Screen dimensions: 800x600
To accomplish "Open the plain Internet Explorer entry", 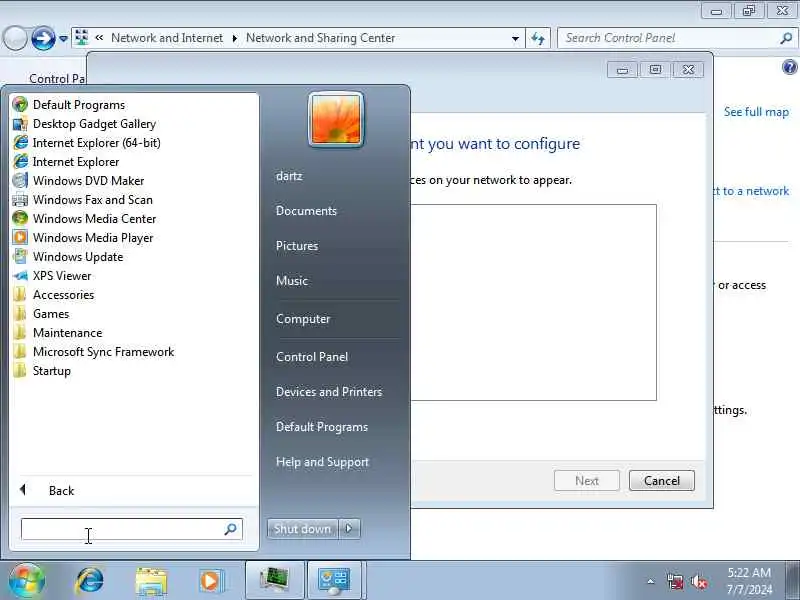I will point(76,162).
